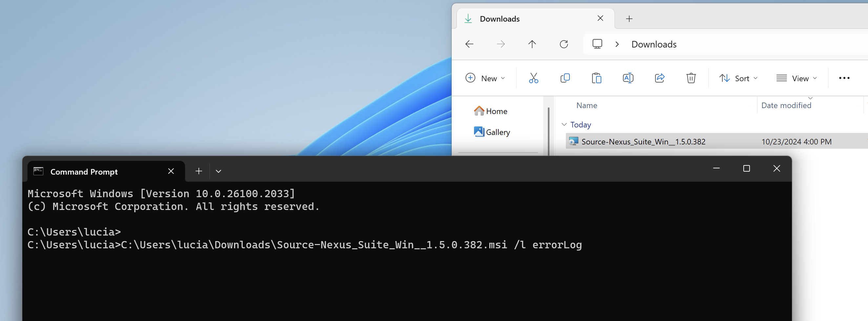Select the Command Prompt tab
The width and height of the screenshot is (868, 321).
84,172
